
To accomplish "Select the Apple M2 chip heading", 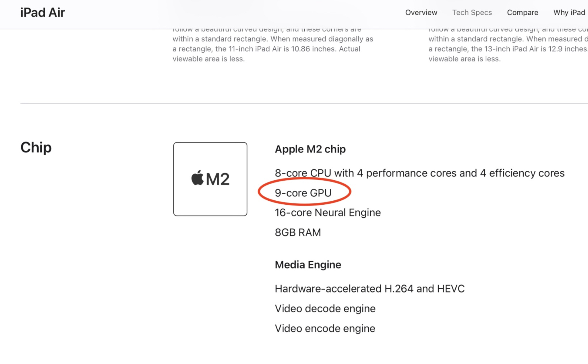I will pyautogui.click(x=310, y=149).
